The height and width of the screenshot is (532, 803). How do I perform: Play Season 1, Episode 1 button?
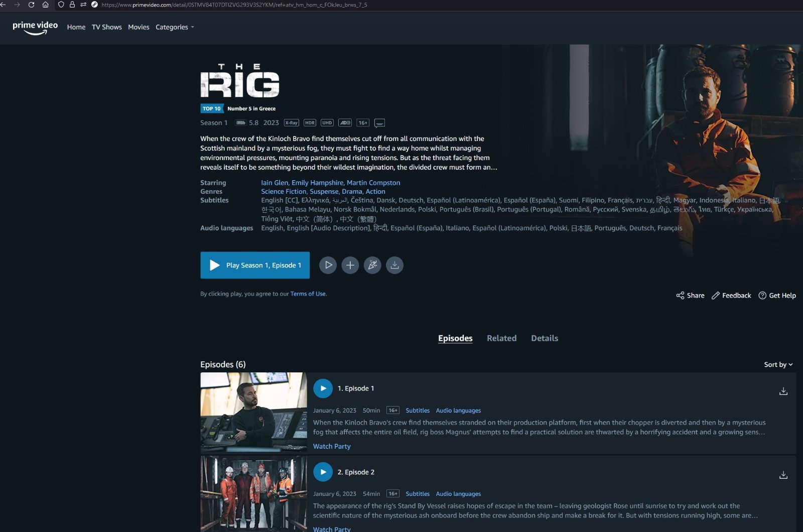tap(255, 265)
